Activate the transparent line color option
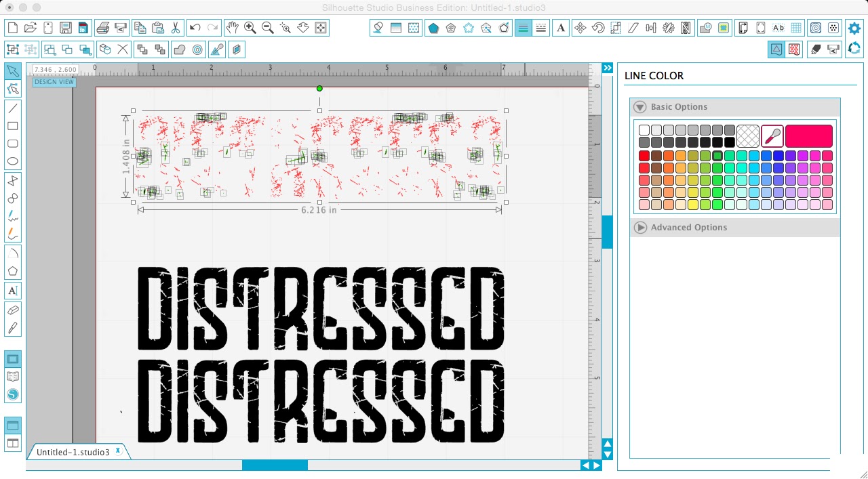The image size is (868, 479). pos(747,136)
